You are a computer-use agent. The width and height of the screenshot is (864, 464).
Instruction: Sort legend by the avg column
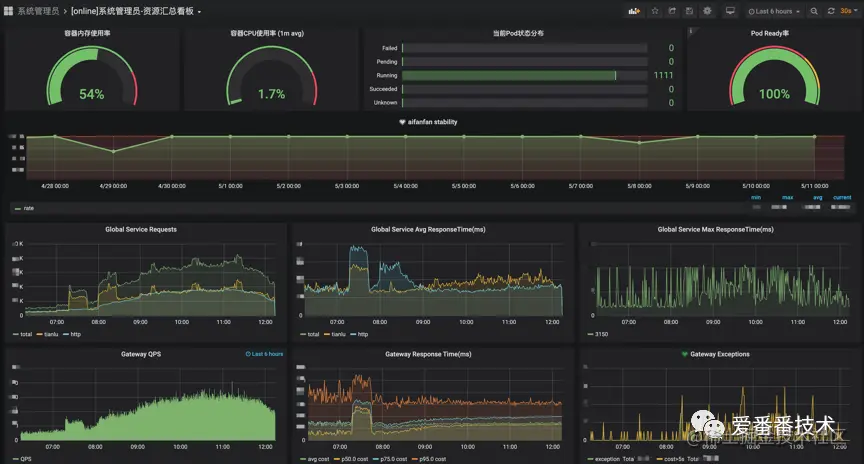pos(818,197)
